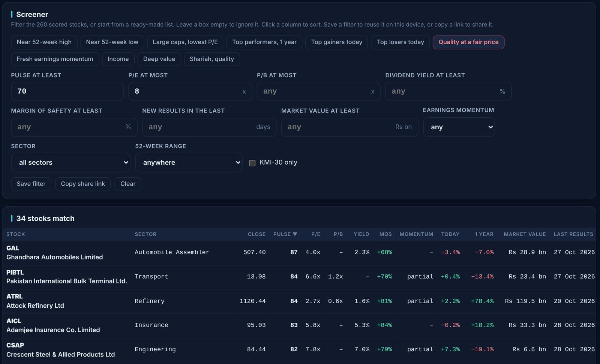600x364 pixels.
Task: Choose 'Large caps, lowest P/E' preset
Action: tap(185, 42)
